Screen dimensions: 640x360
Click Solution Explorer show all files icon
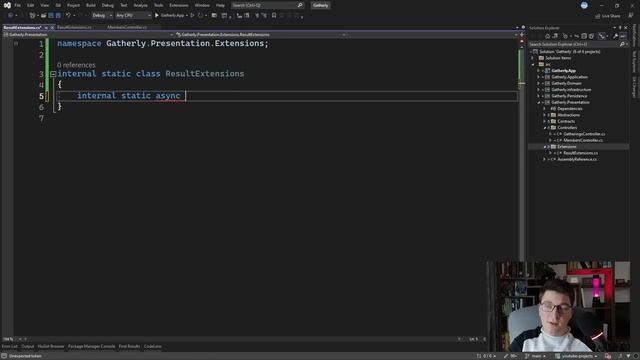coord(591,36)
